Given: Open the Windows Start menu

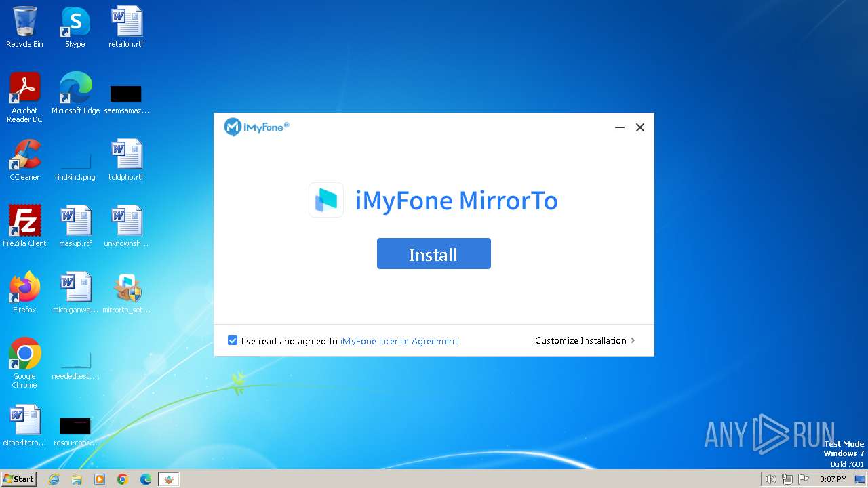Looking at the screenshot, I should coord(18,479).
